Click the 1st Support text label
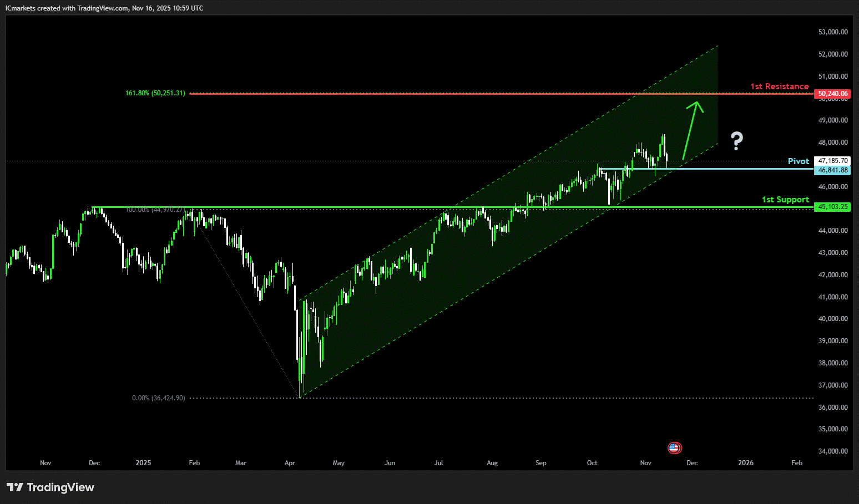The image size is (859, 504). tap(785, 200)
